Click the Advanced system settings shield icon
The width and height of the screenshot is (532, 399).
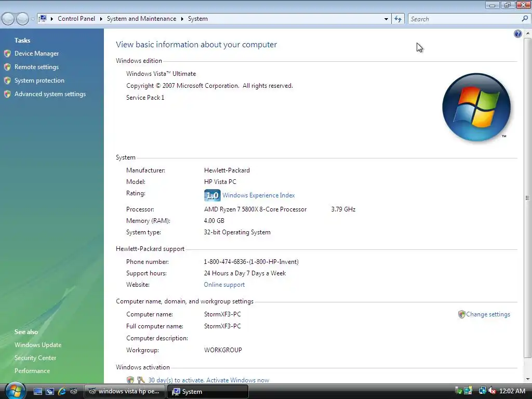click(7, 95)
